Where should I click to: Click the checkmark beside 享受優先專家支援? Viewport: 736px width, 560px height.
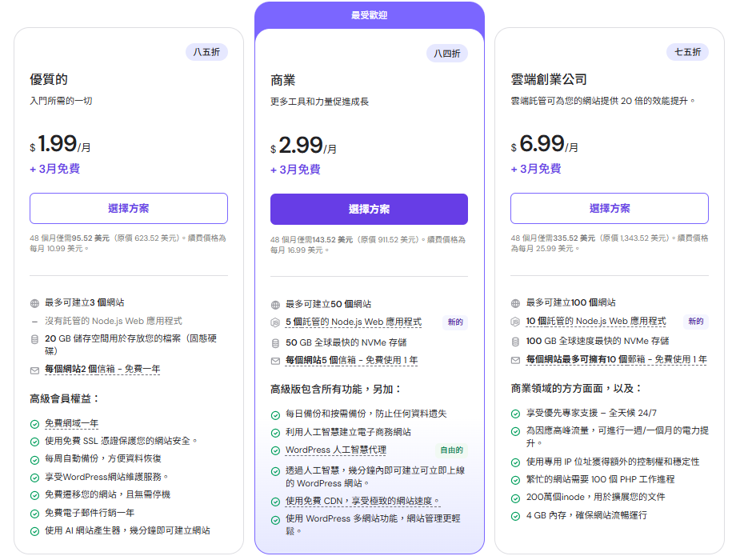(x=516, y=414)
